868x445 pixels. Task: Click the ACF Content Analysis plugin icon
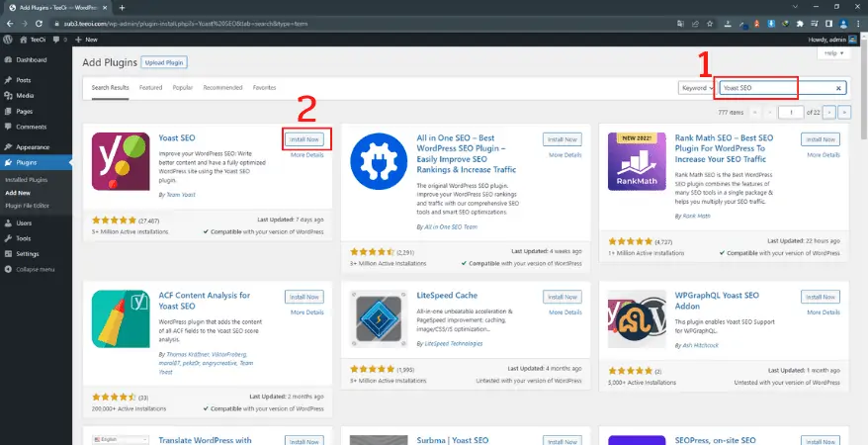[x=121, y=318]
